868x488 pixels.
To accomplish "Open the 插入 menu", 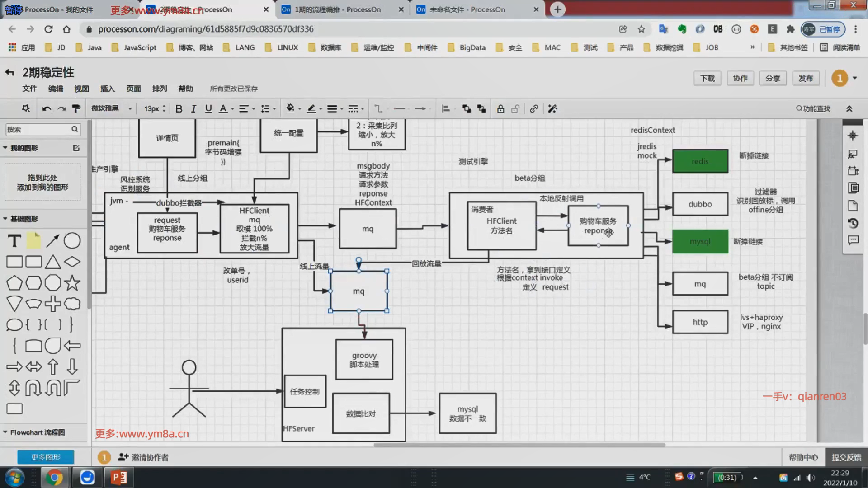I will pyautogui.click(x=107, y=89).
